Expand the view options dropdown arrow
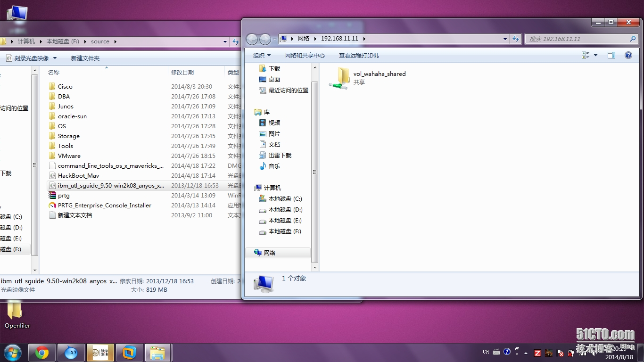Screen dimensions: 644x362 pos(595,55)
